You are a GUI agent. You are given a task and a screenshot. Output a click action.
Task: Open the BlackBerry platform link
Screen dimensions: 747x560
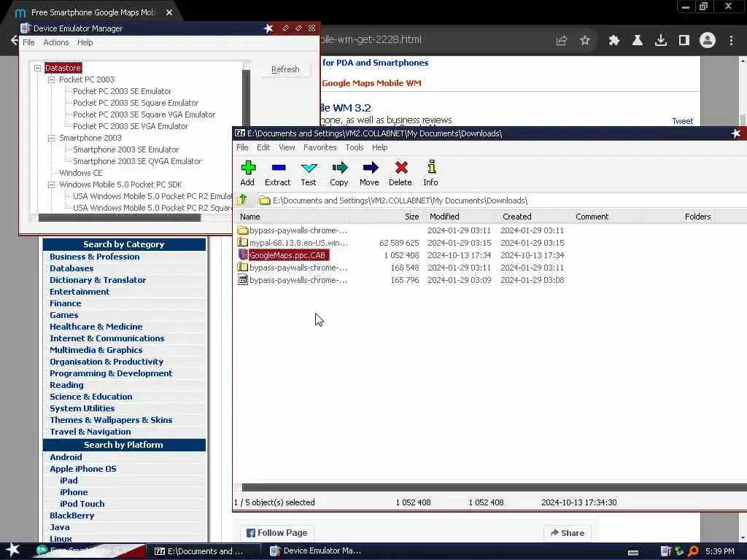pyautogui.click(x=72, y=516)
